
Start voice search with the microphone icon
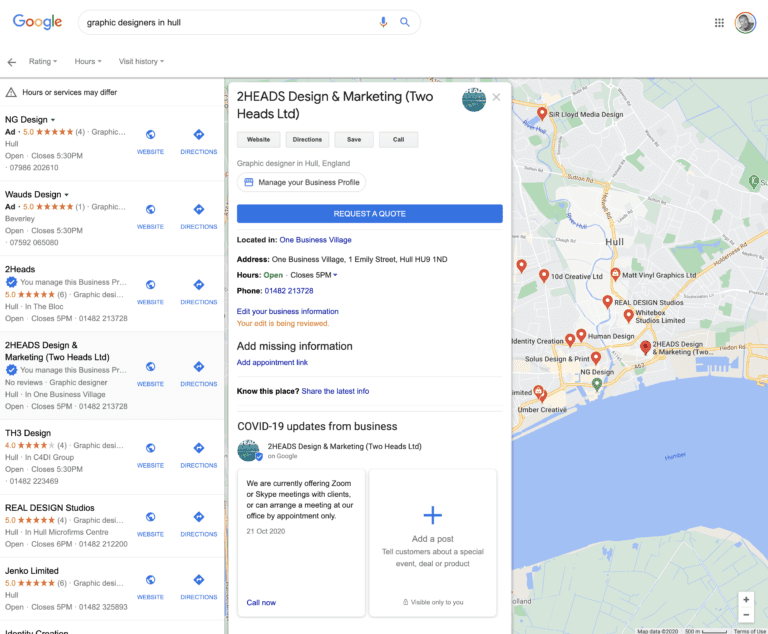pyautogui.click(x=383, y=22)
